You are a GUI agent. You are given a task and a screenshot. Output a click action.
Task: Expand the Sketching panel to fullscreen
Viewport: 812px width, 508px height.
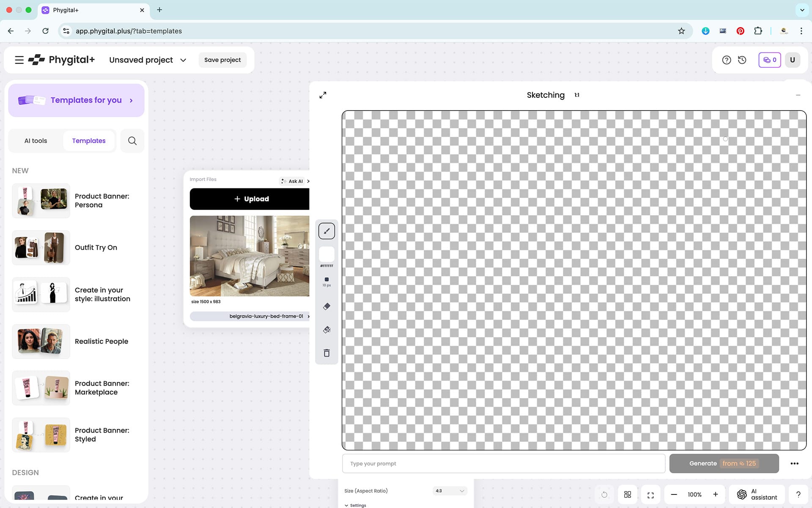[323, 95]
